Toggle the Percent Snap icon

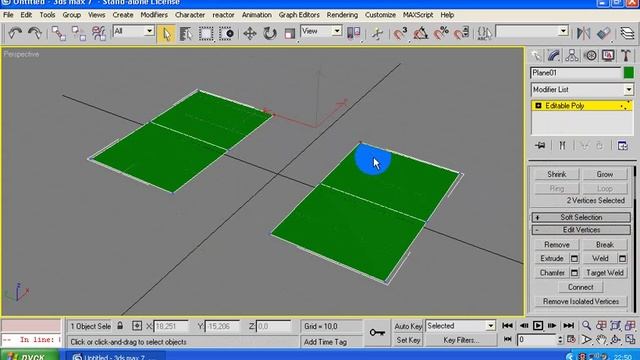coord(441,33)
